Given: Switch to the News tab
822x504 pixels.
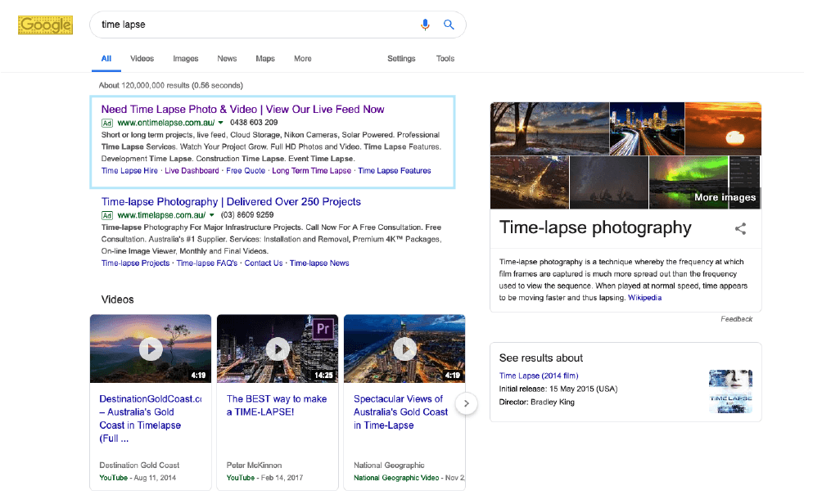Looking at the screenshot, I should 227,59.
